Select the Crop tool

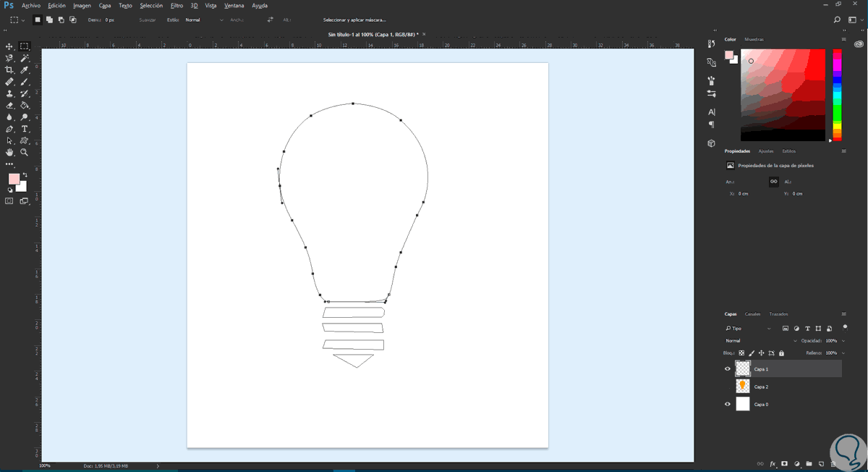pyautogui.click(x=9, y=69)
